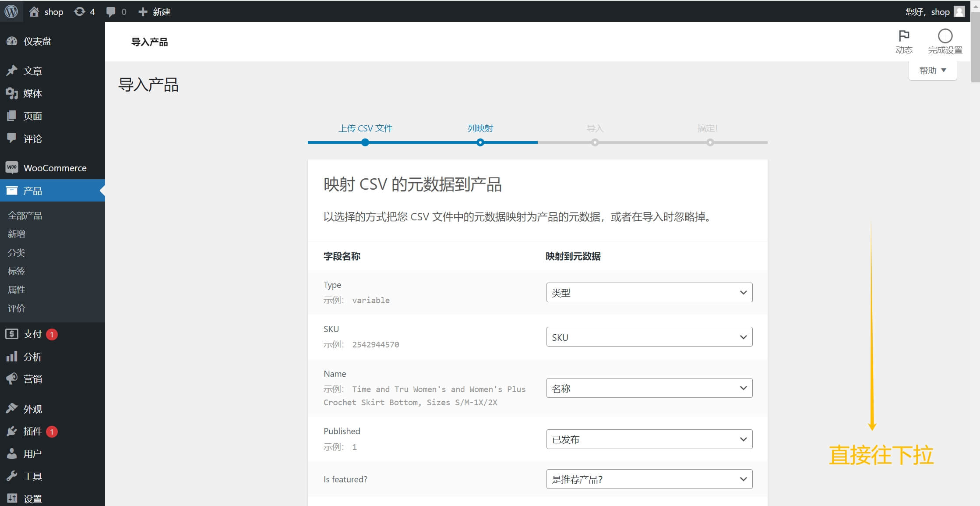Screen dimensions: 980x506
Task: Click the 字段名称 column header
Action: click(342, 256)
